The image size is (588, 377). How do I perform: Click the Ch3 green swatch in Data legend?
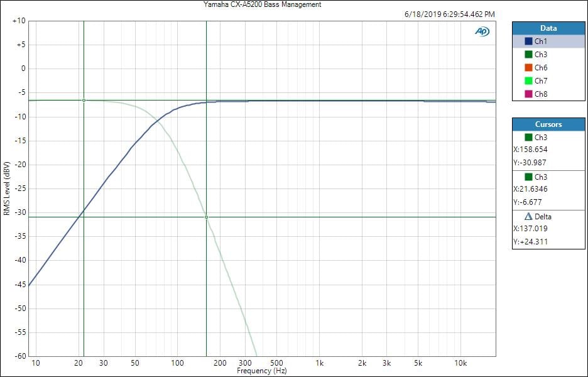tap(528, 55)
